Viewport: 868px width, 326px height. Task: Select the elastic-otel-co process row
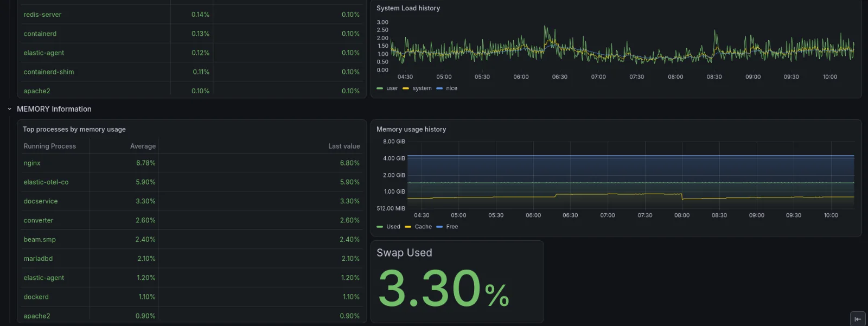192,182
